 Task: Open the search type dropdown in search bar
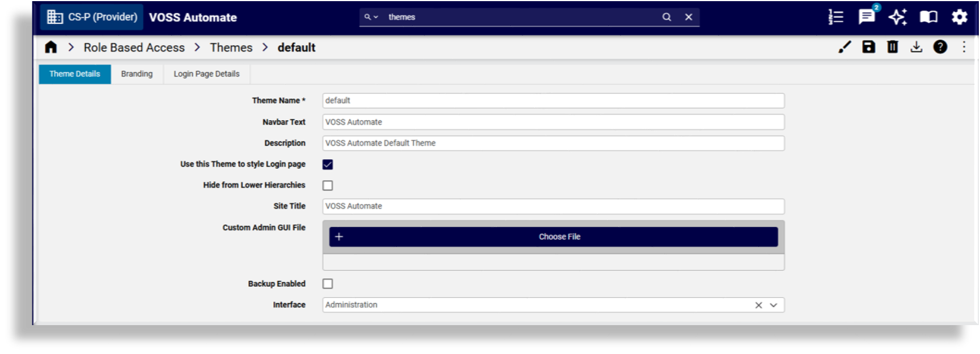click(x=371, y=17)
